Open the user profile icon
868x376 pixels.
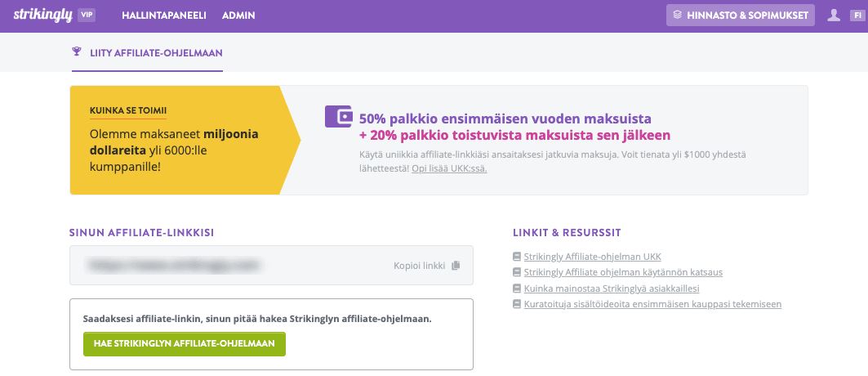834,16
